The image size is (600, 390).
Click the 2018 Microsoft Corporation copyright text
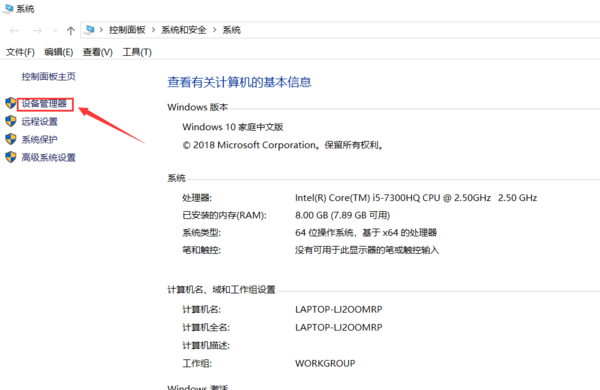click(x=283, y=145)
